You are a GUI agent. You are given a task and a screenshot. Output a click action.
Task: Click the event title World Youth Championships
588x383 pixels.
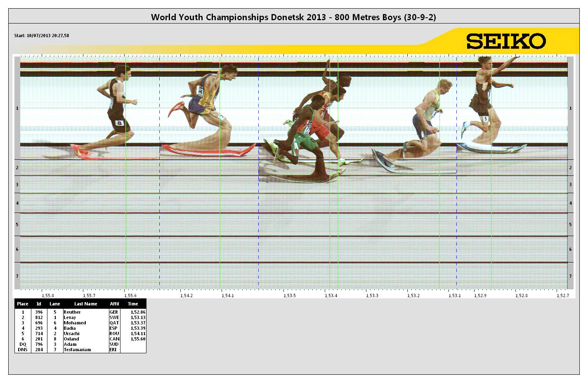(x=293, y=17)
